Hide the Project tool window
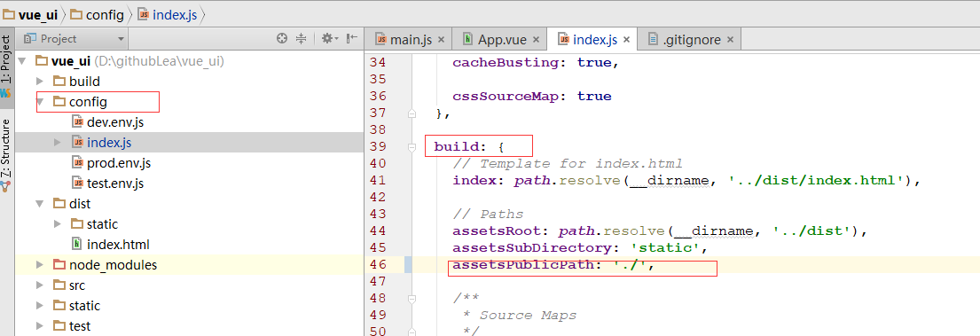The height and width of the screenshot is (336, 980). click(352, 39)
